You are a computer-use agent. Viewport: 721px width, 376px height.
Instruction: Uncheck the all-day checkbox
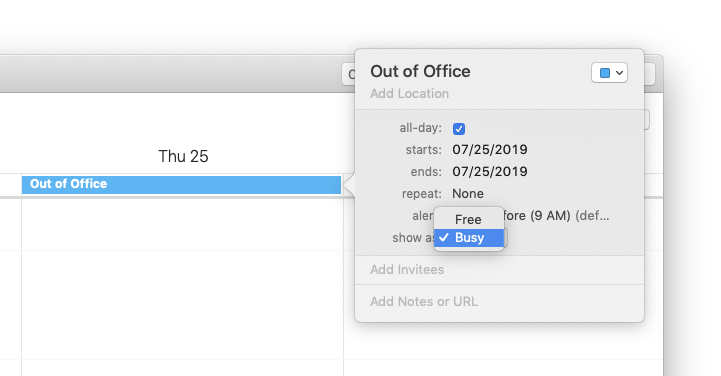(458, 129)
